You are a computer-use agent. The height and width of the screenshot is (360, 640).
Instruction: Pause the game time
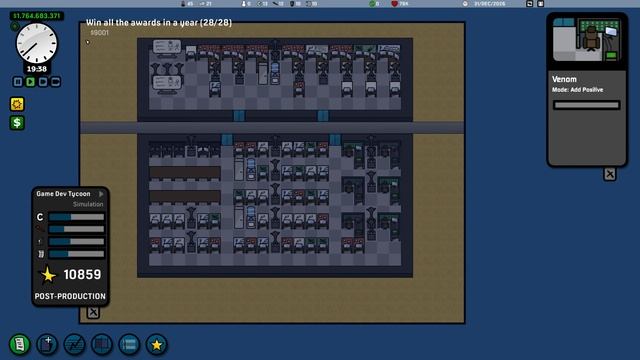pyautogui.click(x=18, y=82)
